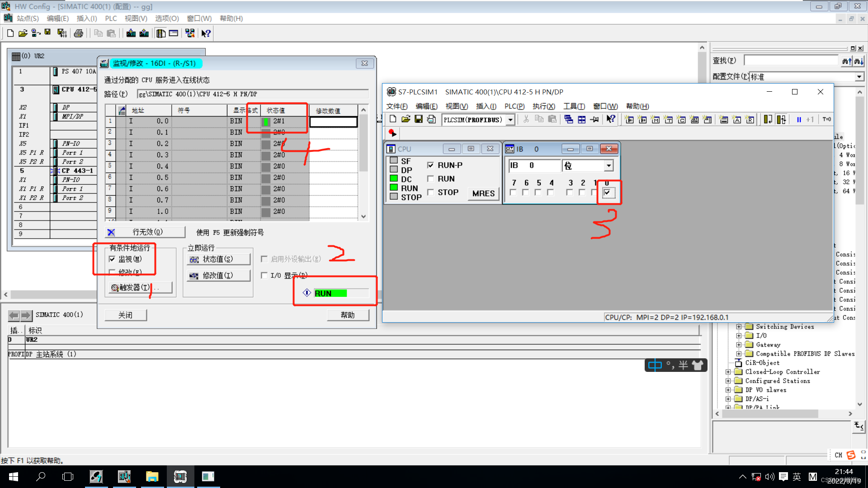Click Pause icon in PLCSIM toolbar
868x488 pixels.
pyautogui.click(x=799, y=119)
